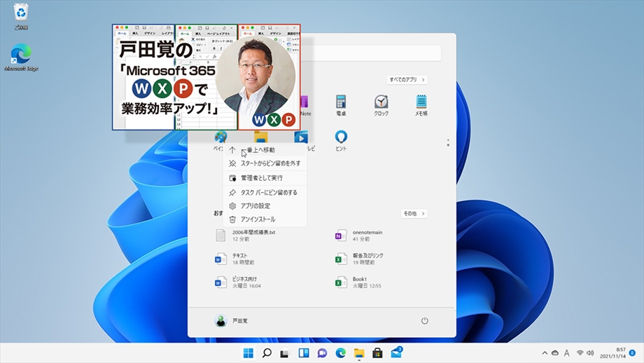Click the IME 'A' input mode indicator
The height and width of the screenshot is (363, 644).
coord(567,352)
